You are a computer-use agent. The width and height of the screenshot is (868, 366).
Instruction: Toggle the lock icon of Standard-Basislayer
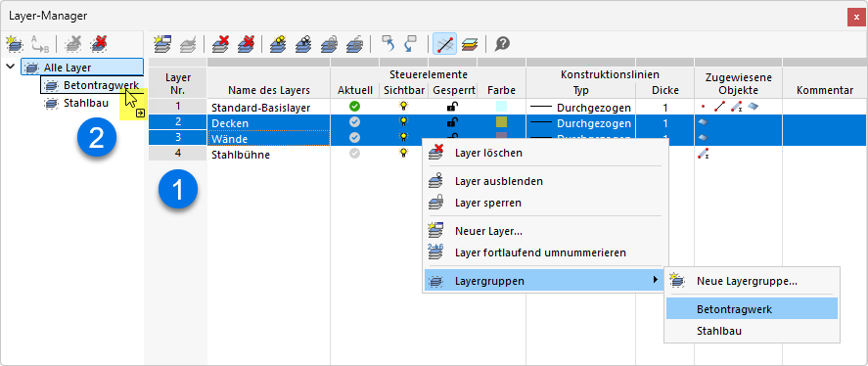[x=452, y=106]
